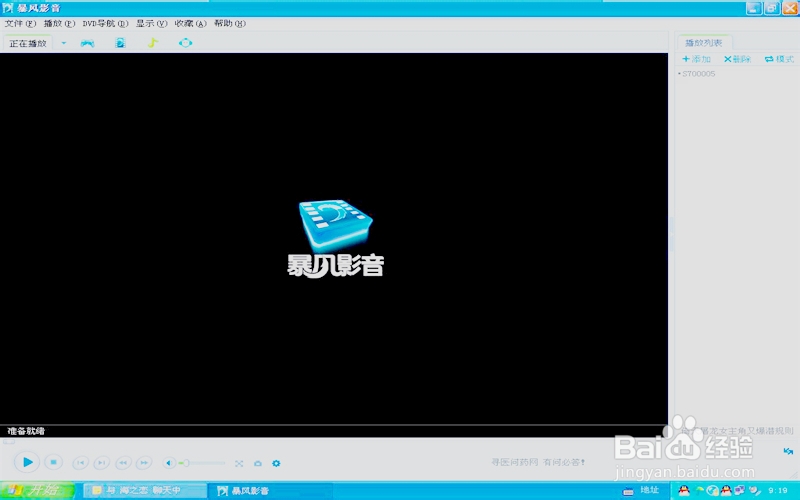Open the 帮助(H) menu
The width and height of the screenshot is (800, 500).
(x=230, y=23)
